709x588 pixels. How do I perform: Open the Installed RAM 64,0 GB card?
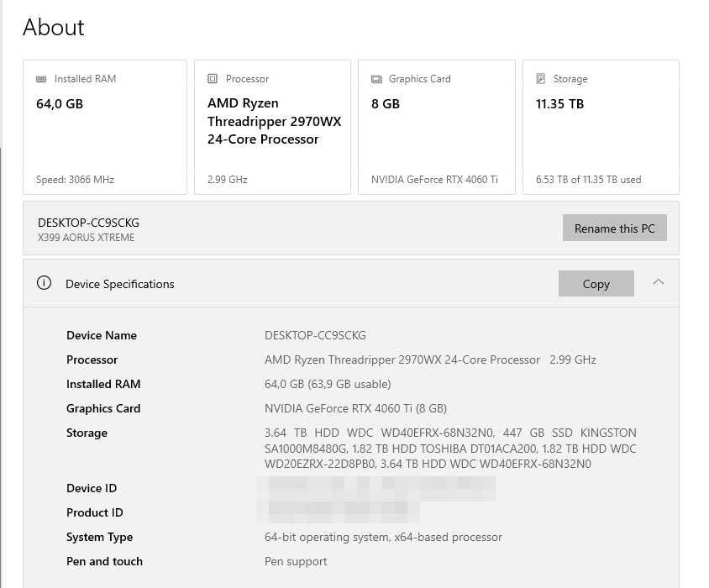(x=105, y=127)
